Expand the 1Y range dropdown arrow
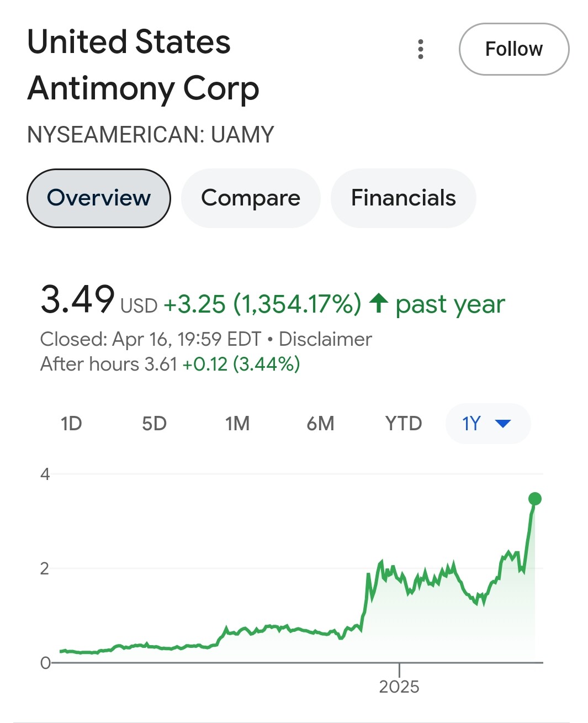This screenshot has width=588, height=723. coord(503,424)
